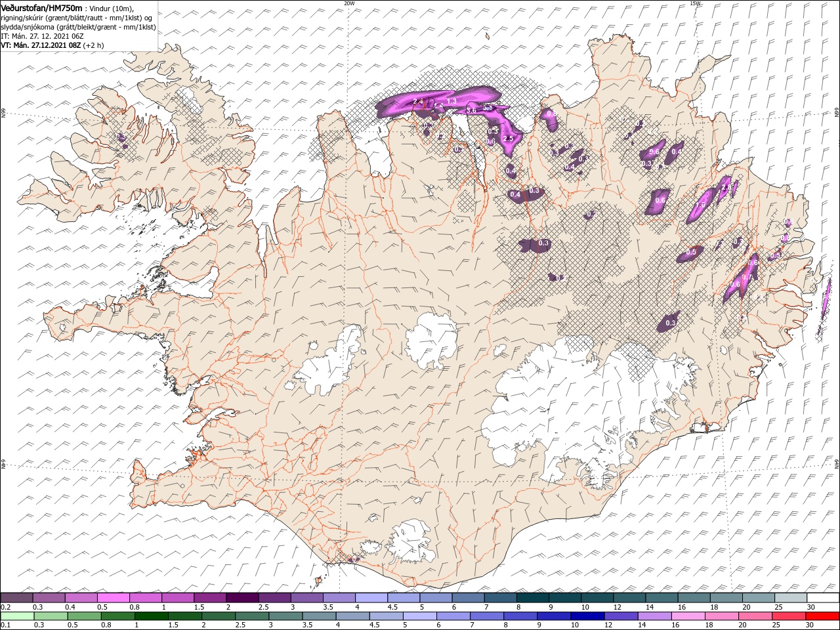Viewport: 840px width, 630px height.
Task: Pick the 4–4.5 pale periwinkle snow swatch
Action: pyautogui.click(x=371, y=598)
